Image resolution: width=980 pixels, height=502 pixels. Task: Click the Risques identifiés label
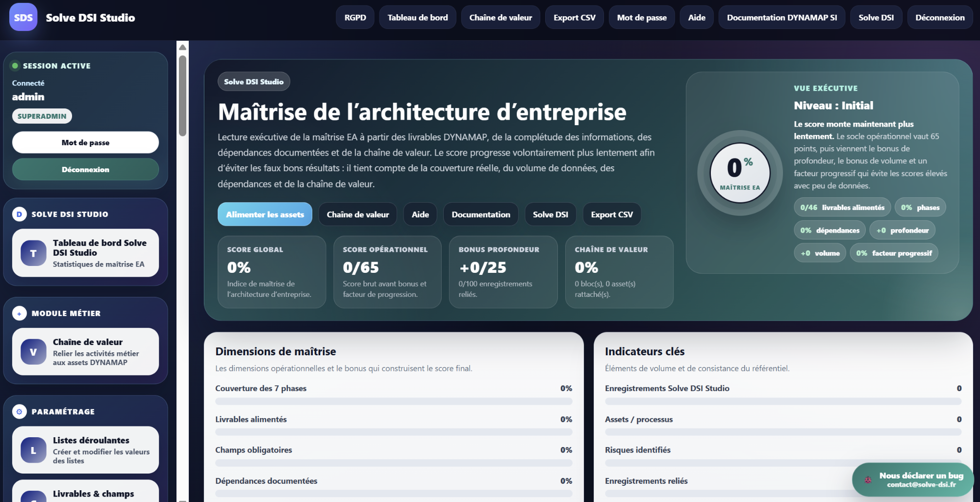pyautogui.click(x=637, y=450)
